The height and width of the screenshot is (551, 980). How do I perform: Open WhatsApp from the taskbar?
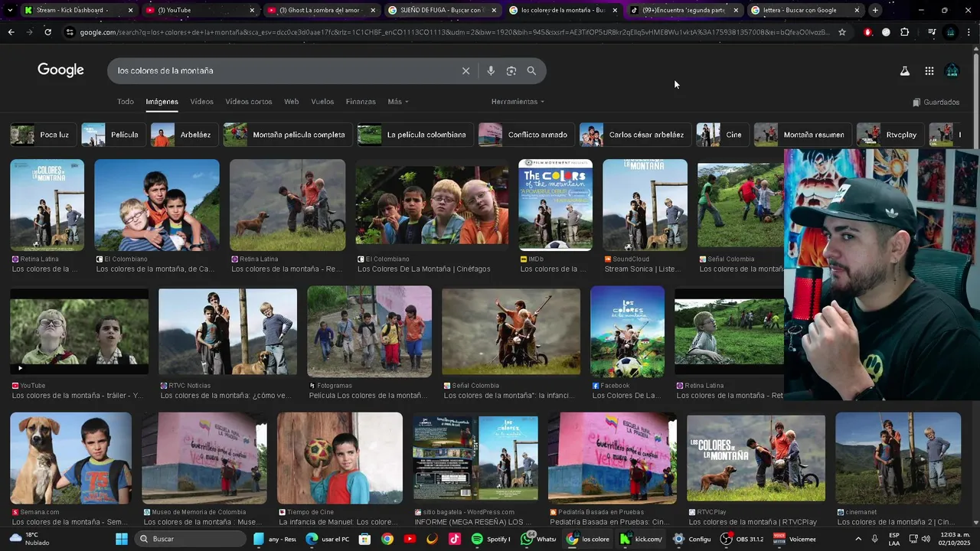click(x=538, y=539)
